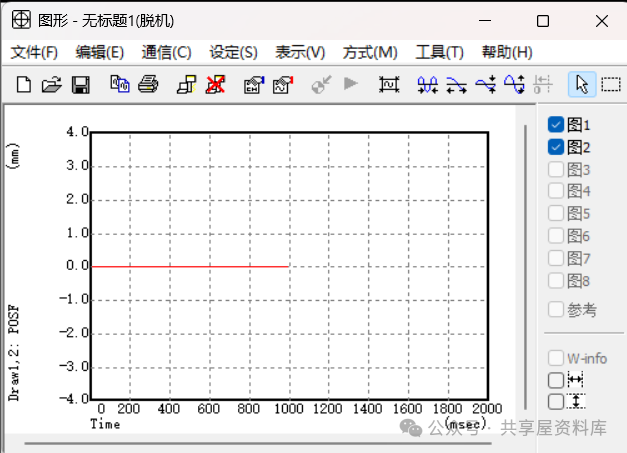Viewport: 627px width, 453px height.
Task: Click the horizontal scrollbar below the graph
Action: click(x=258, y=443)
